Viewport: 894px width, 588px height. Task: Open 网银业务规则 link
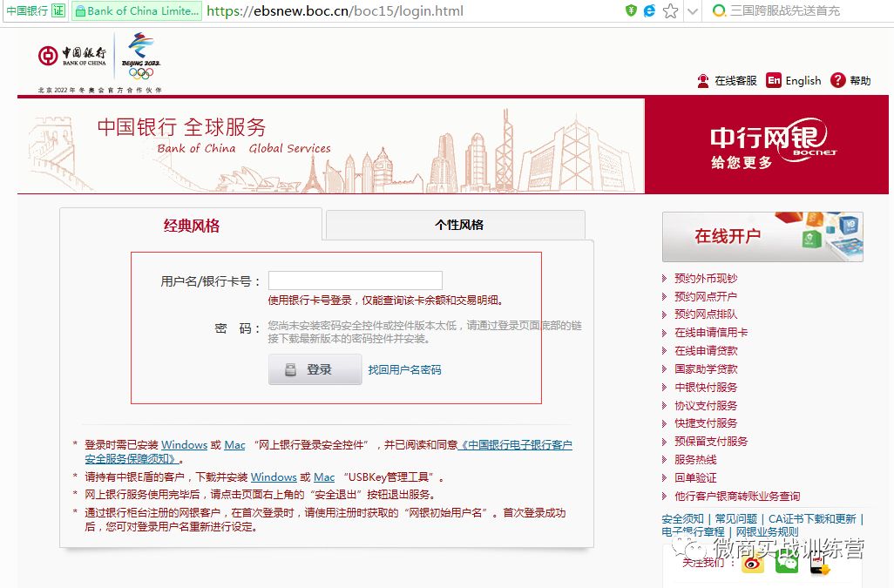(x=767, y=531)
